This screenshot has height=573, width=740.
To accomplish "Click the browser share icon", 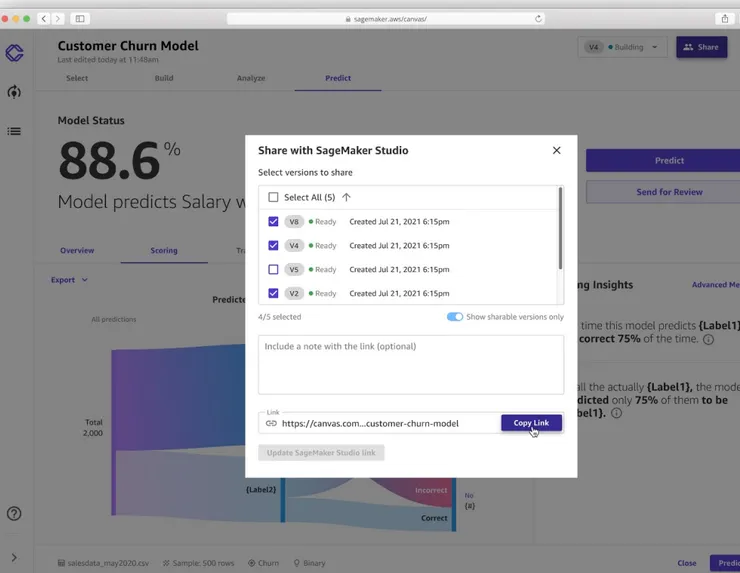I will (x=725, y=18).
